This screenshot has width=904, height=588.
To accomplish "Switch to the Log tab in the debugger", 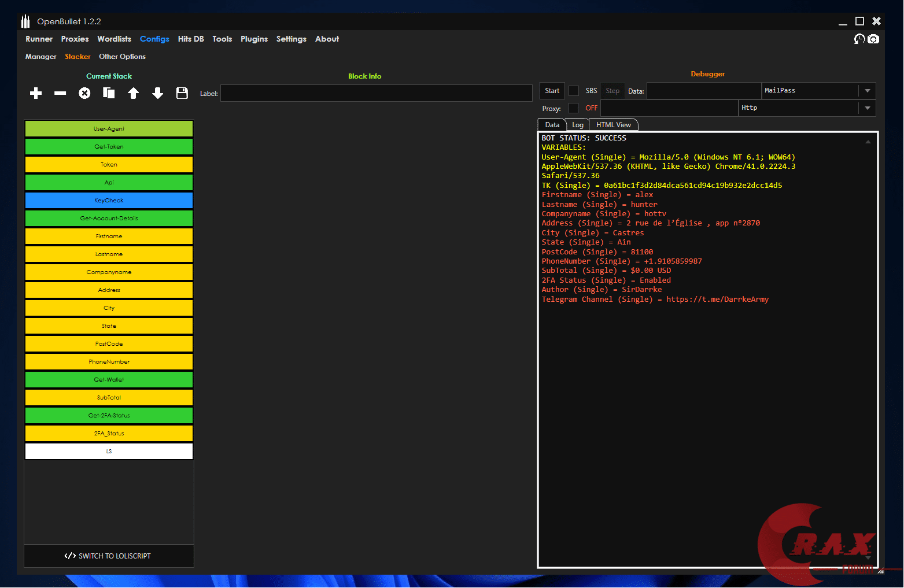I will [x=577, y=125].
